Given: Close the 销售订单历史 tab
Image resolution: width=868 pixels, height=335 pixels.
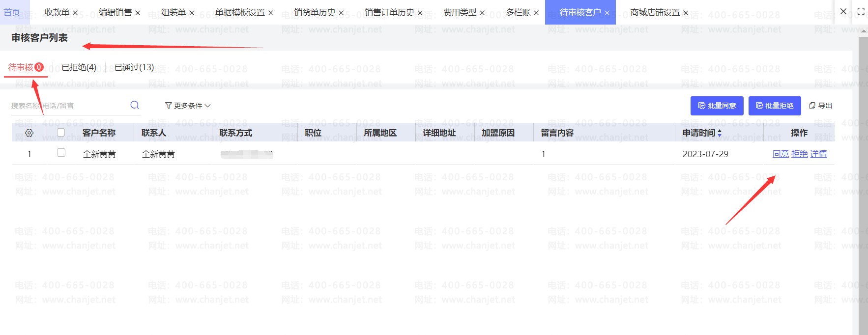Looking at the screenshot, I should (x=420, y=13).
